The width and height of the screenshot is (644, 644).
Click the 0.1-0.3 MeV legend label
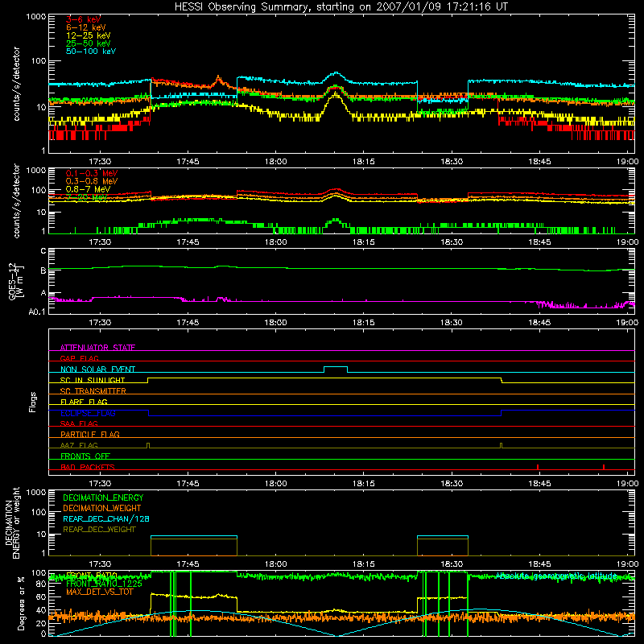pos(92,173)
